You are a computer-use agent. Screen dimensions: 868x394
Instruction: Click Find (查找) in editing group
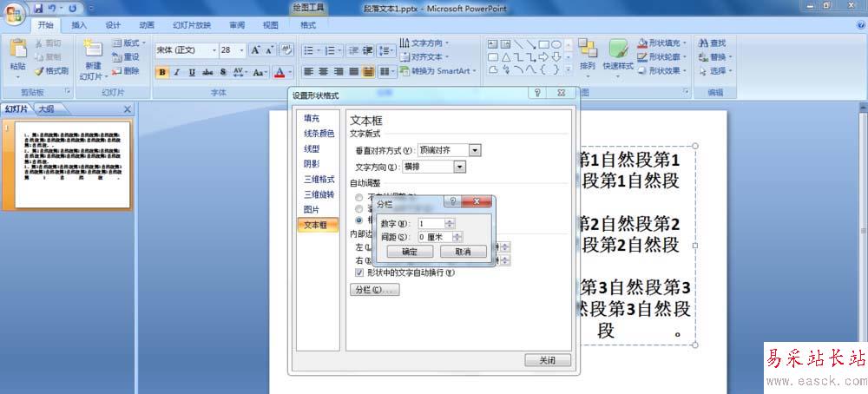click(713, 43)
